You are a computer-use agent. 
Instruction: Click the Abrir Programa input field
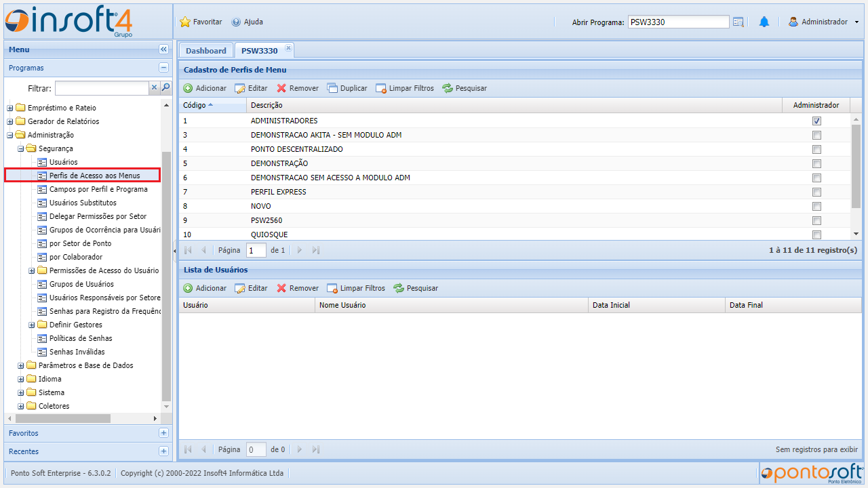point(678,22)
